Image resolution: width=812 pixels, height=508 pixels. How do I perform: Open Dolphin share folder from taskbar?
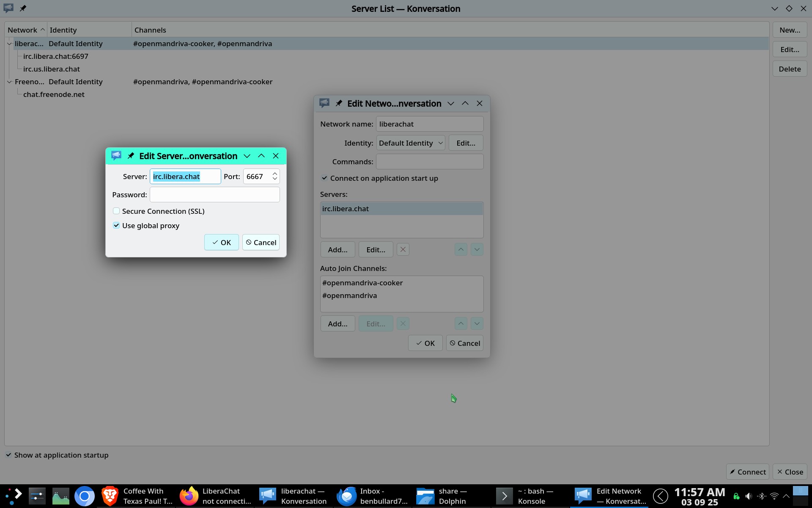pyautogui.click(x=442, y=496)
